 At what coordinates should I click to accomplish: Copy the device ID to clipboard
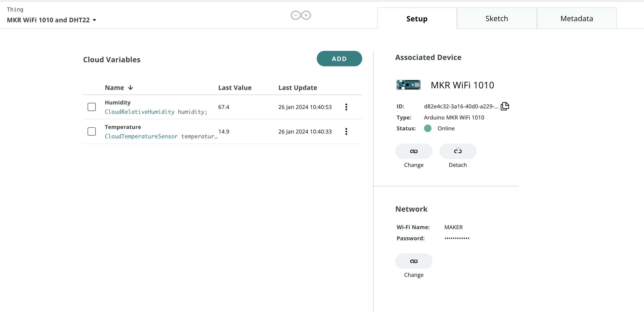[x=504, y=106]
